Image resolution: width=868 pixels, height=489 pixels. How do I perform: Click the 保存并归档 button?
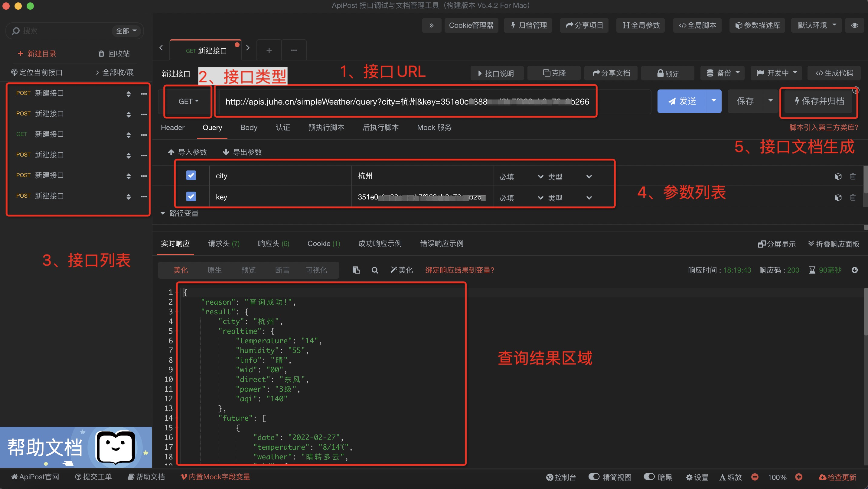(819, 101)
